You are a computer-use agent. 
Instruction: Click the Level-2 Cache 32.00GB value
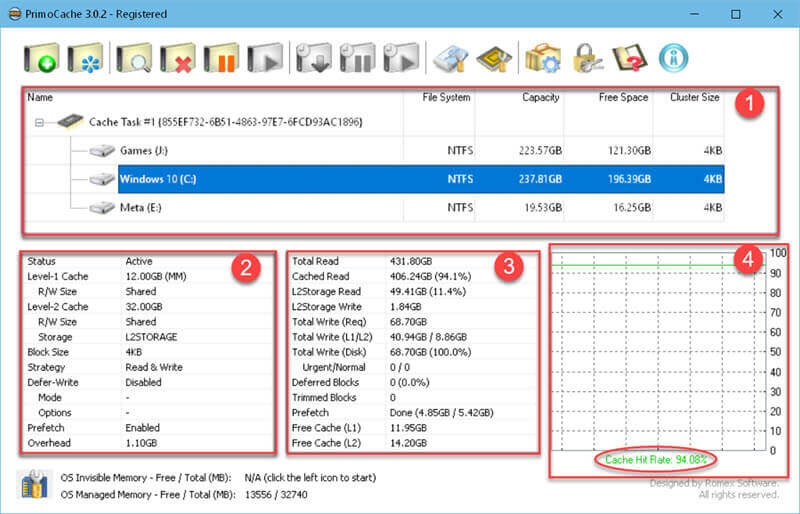pyautogui.click(x=144, y=307)
